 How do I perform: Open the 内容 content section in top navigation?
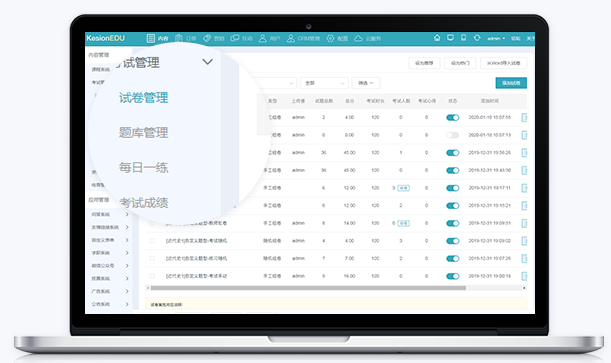(x=157, y=38)
